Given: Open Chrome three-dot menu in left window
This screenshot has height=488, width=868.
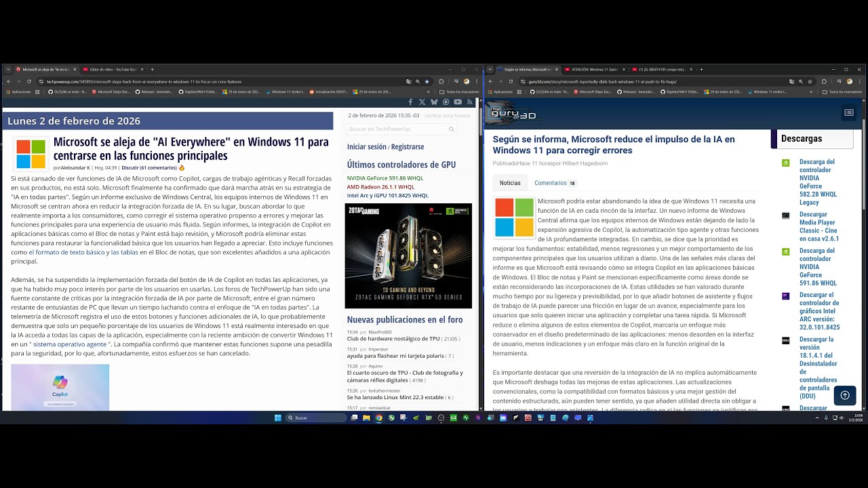Looking at the screenshot, I should click(x=477, y=81).
